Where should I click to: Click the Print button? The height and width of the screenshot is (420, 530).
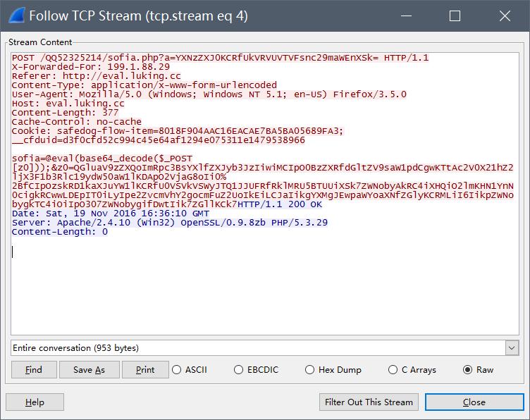pyautogui.click(x=145, y=370)
